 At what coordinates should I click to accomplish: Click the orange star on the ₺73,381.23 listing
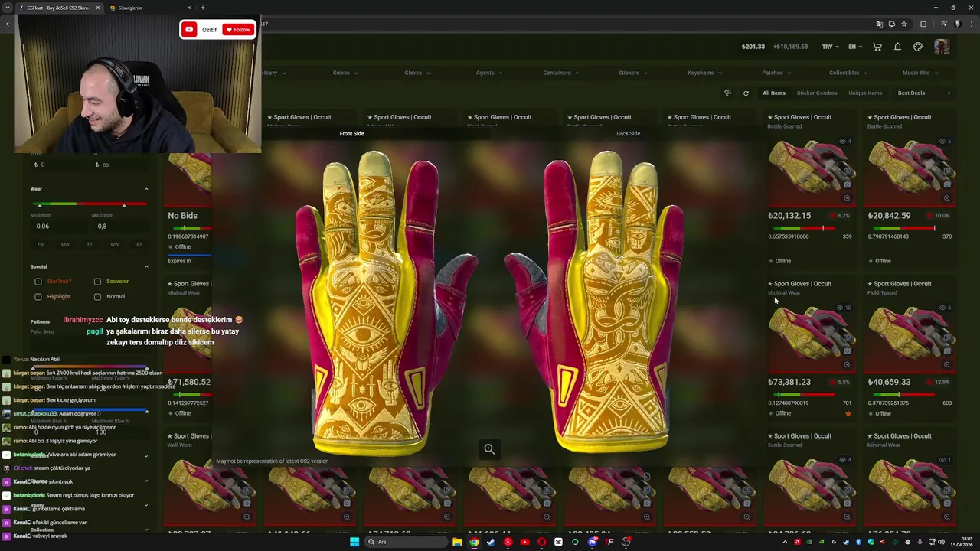(x=848, y=414)
